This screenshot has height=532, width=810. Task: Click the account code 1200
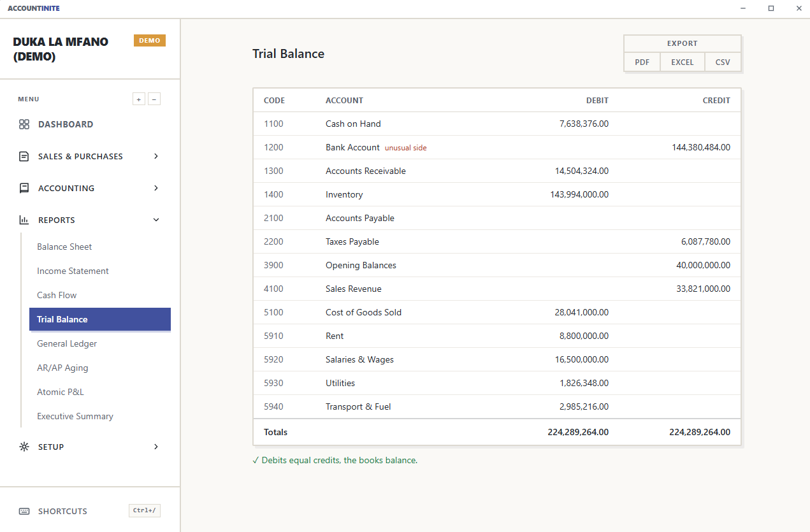click(x=273, y=147)
